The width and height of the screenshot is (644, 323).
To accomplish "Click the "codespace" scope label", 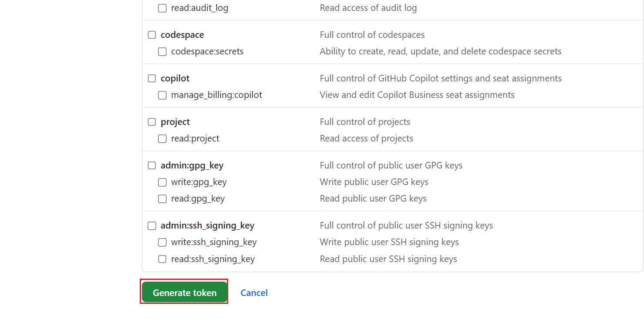I will point(182,35).
